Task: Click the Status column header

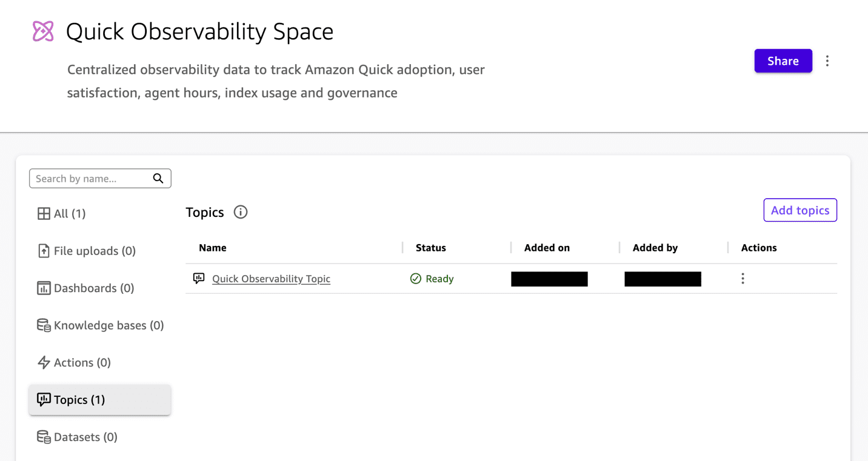Action: 431,248
